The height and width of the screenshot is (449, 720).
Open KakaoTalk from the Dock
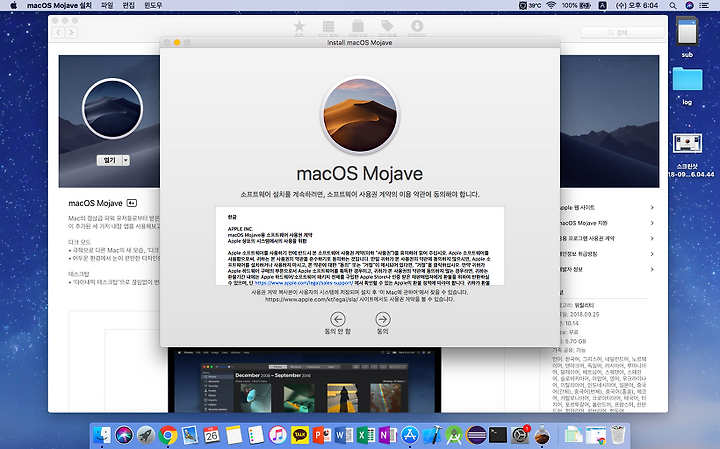point(300,435)
